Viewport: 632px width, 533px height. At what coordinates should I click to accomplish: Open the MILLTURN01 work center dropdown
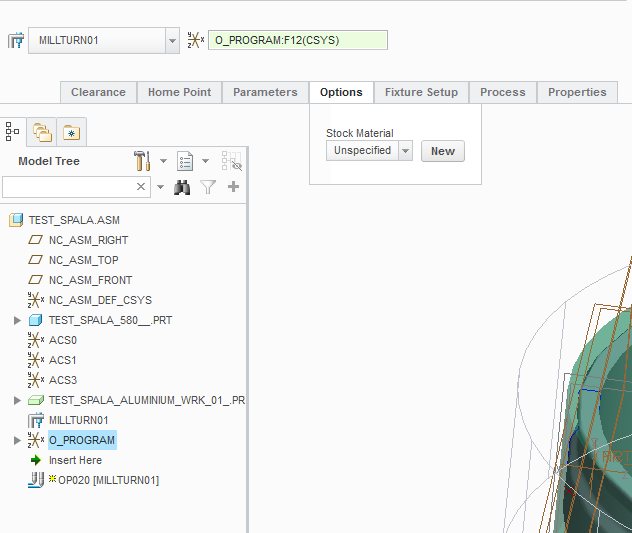pyautogui.click(x=173, y=40)
